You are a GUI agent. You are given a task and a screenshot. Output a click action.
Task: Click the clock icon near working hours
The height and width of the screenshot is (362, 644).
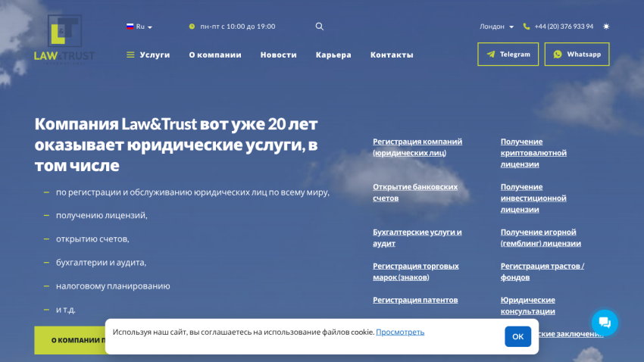[192, 27]
